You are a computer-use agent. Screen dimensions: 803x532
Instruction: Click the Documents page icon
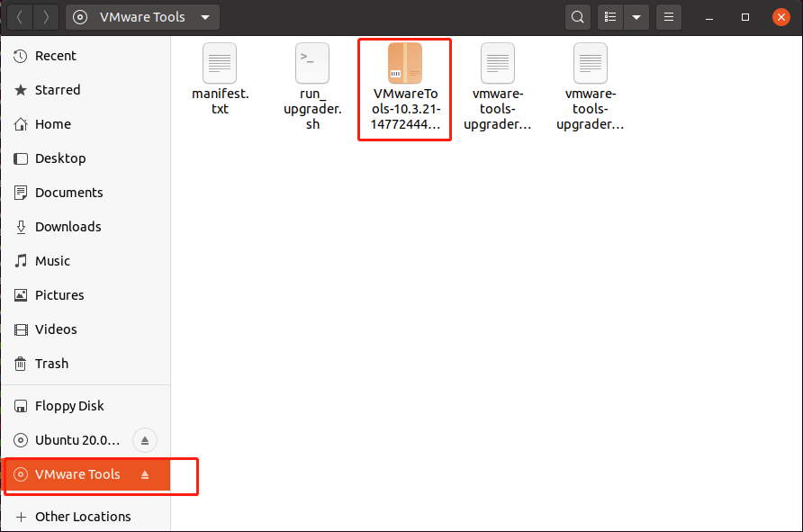click(21, 193)
